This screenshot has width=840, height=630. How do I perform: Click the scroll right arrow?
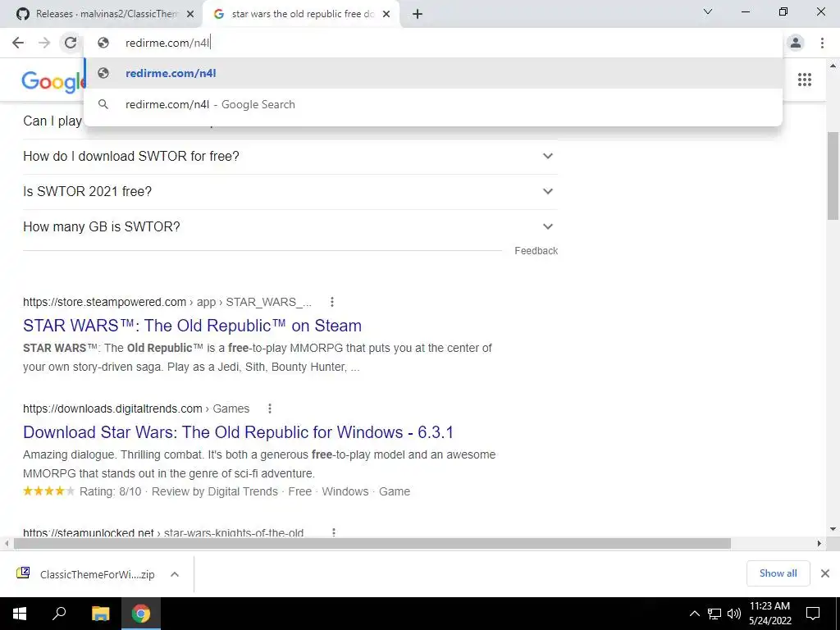pyautogui.click(x=819, y=543)
